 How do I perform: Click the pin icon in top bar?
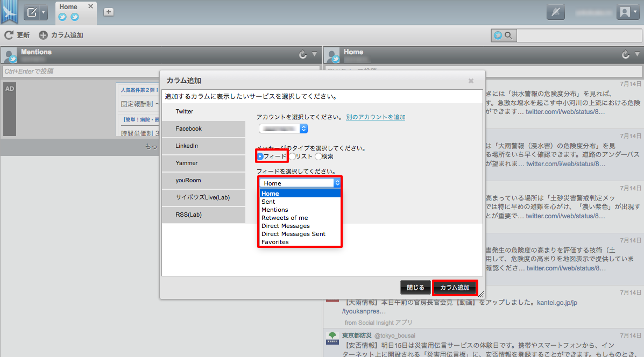556,12
